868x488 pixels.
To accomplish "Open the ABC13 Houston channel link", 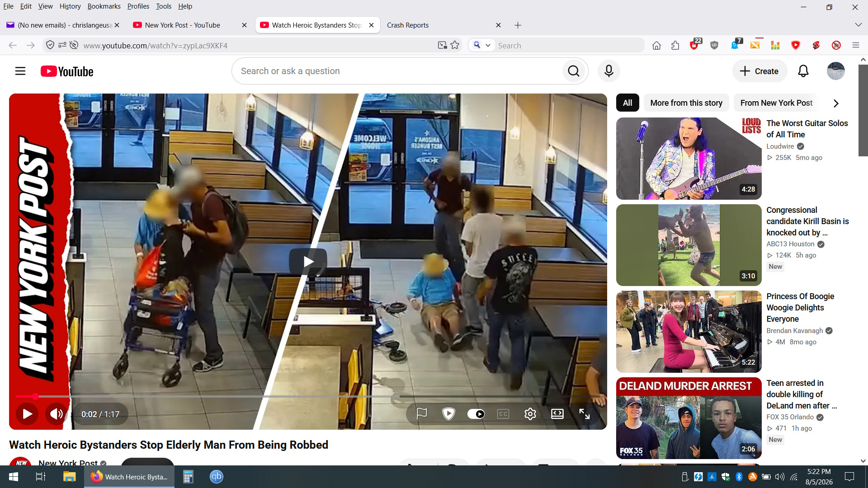I will (790, 244).
